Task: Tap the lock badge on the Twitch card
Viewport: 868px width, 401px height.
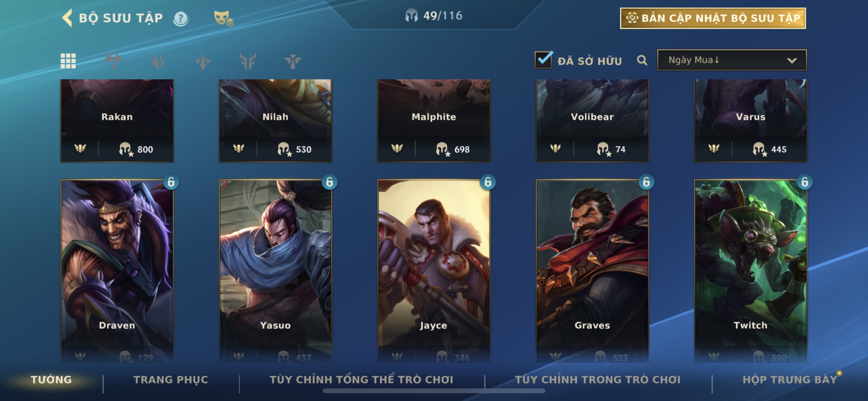Action: (x=805, y=182)
